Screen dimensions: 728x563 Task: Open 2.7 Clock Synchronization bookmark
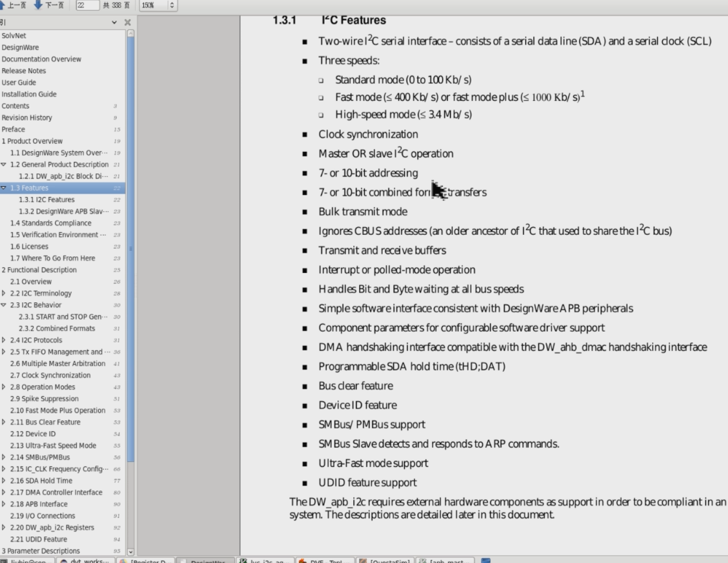[50, 375]
